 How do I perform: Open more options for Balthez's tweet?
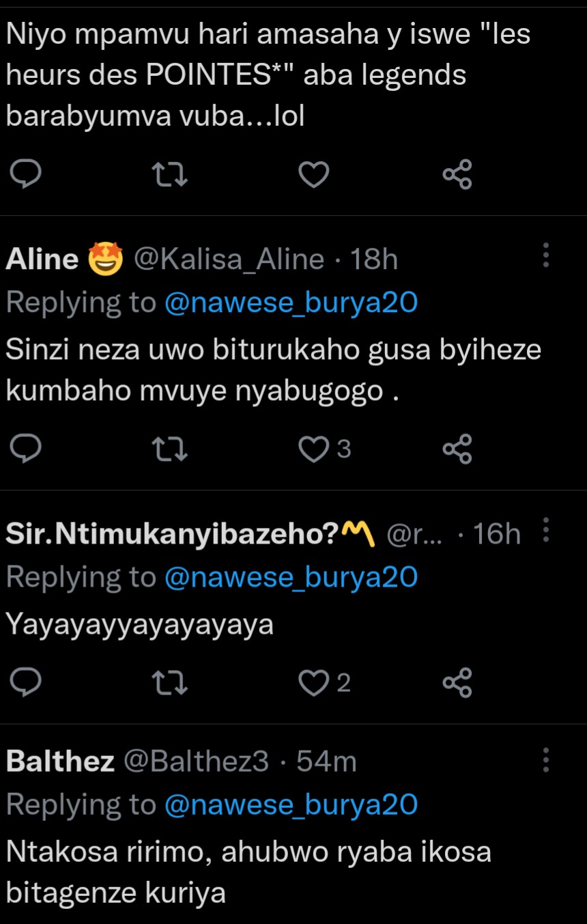coord(546,759)
